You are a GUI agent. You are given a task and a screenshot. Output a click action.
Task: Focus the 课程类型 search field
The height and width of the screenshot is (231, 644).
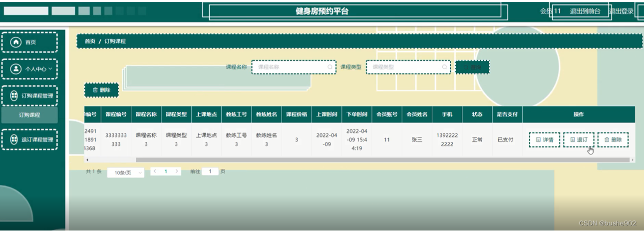(x=408, y=67)
